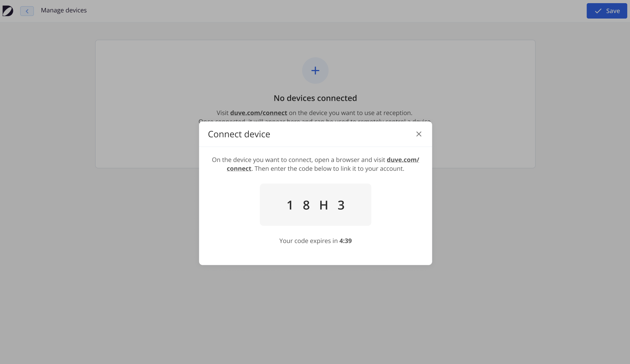
Task: Select the final digit 3 in the code
Action: (x=341, y=205)
